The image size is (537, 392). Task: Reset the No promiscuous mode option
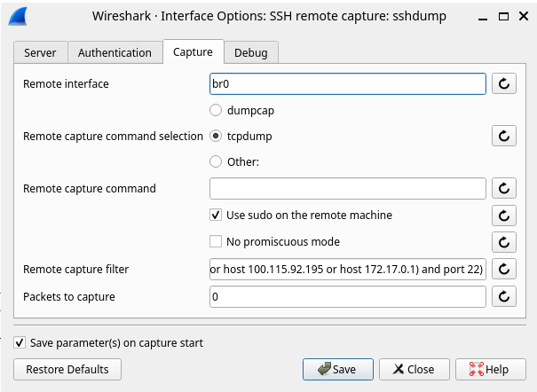point(503,242)
